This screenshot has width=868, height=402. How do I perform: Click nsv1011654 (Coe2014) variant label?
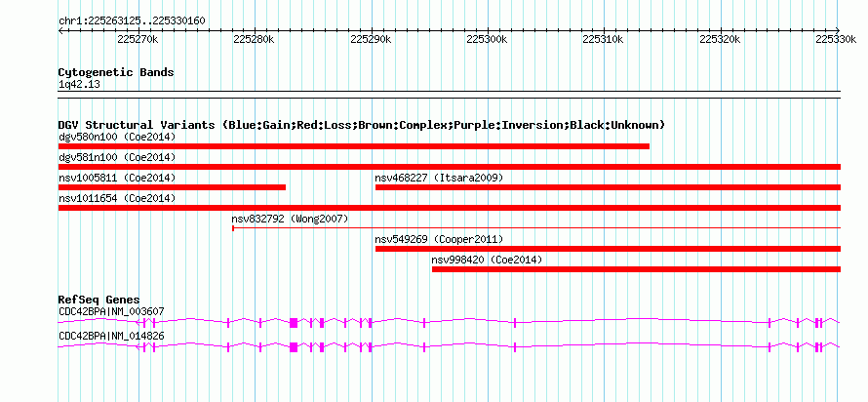point(117,198)
